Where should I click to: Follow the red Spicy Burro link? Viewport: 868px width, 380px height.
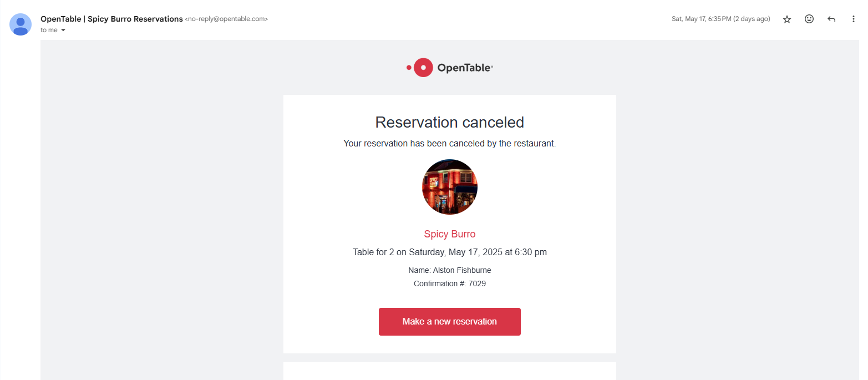point(449,234)
